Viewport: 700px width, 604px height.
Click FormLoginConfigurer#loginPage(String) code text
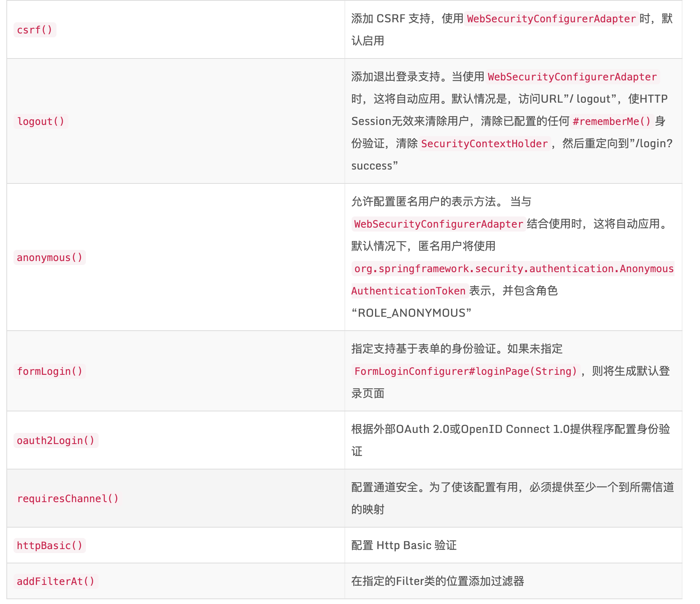pyautogui.click(x=466, y=371)
